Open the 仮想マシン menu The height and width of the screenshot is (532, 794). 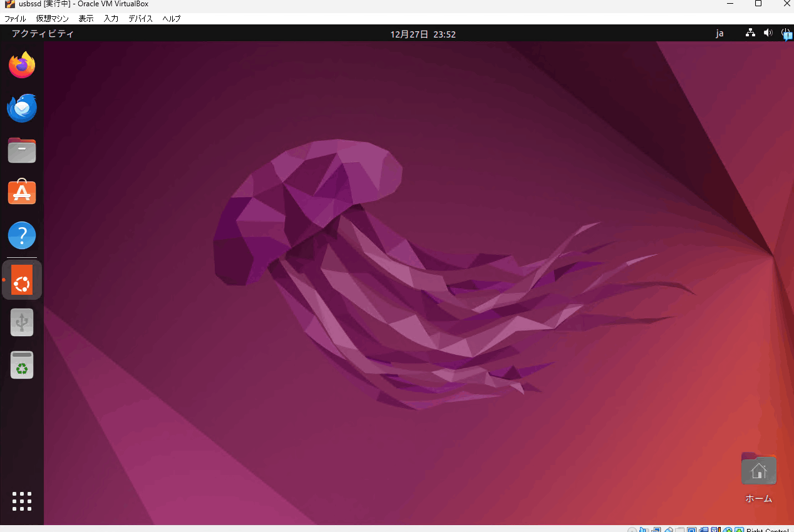click(53, 19)
